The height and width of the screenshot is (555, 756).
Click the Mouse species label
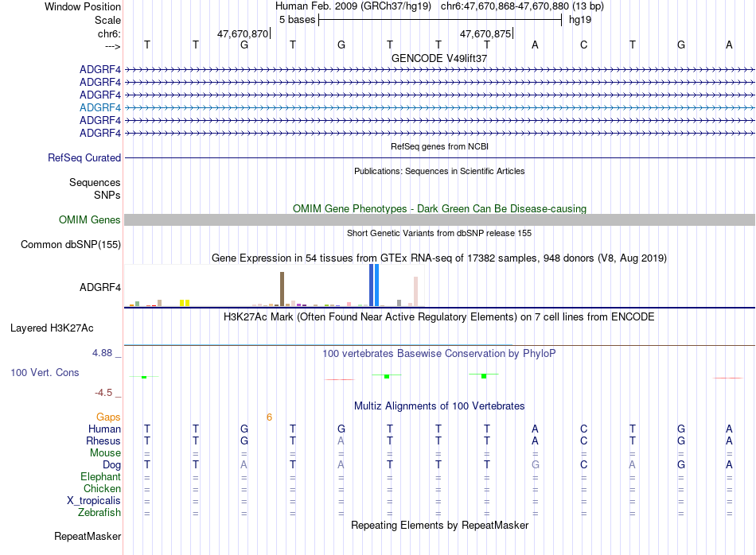(x=105, y=453)
